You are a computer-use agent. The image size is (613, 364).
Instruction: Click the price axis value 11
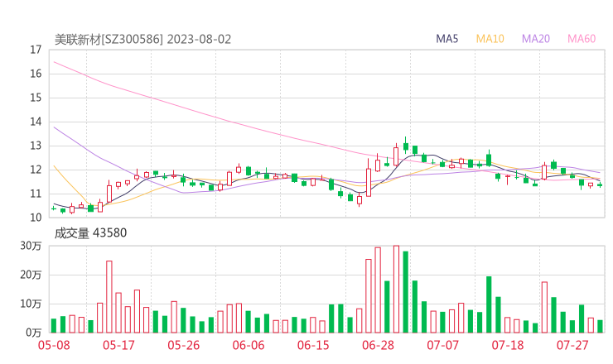(36, 194)
